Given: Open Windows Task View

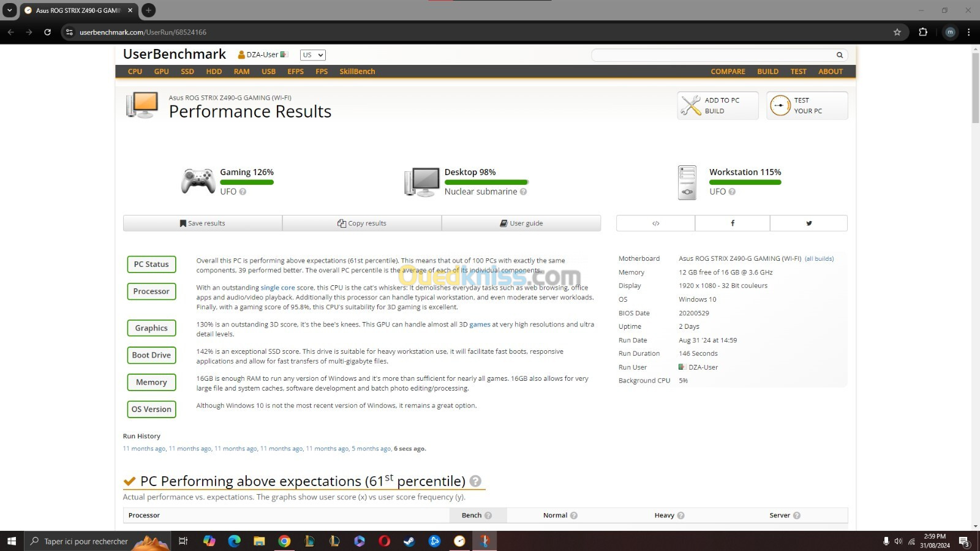Looking at the screenshot, I should point(183,541).
